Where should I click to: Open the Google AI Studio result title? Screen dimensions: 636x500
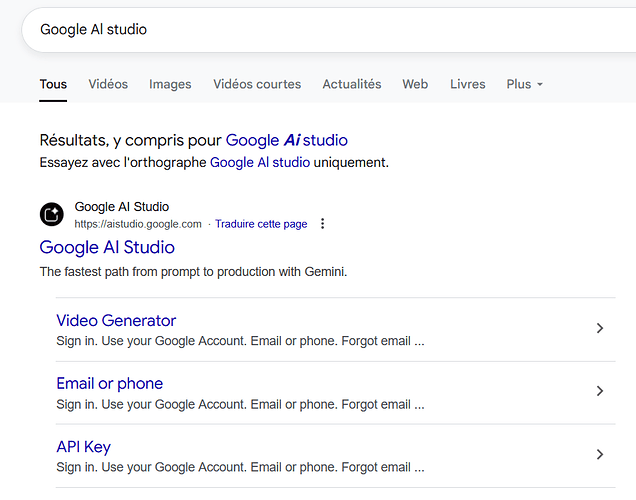(x=107, y=247)
